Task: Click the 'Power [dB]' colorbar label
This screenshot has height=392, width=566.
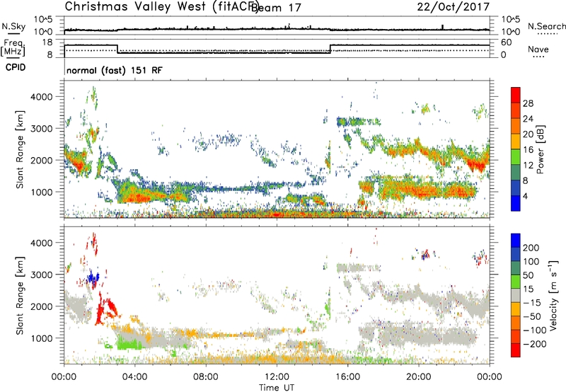Action: tap(540, 149)
